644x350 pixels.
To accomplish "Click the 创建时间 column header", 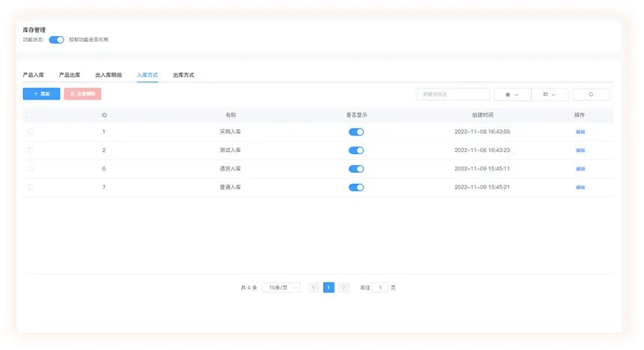I will 482,115.
